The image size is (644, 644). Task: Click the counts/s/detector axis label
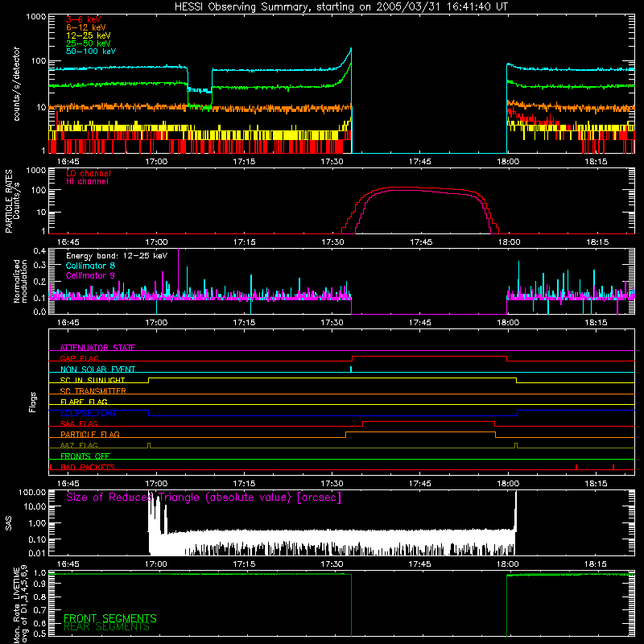[x=16, y=84]
